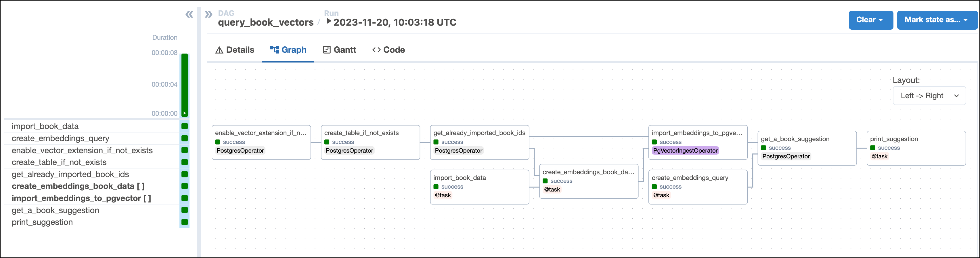Click the success square in the PgVectorIngestOperator node

click(x=655, y=142)
